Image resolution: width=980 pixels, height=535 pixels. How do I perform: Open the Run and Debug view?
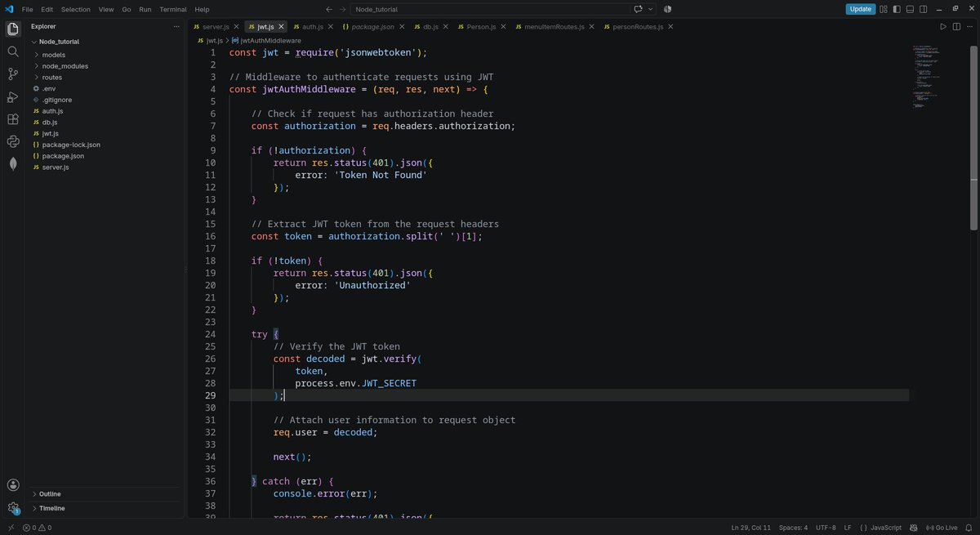coord(13,96)
